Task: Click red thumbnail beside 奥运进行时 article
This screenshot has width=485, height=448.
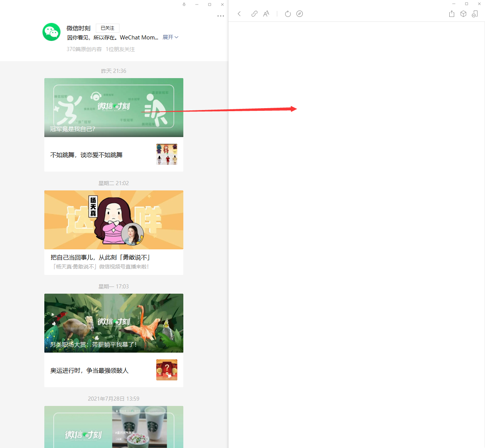Action: pos(167,370)
